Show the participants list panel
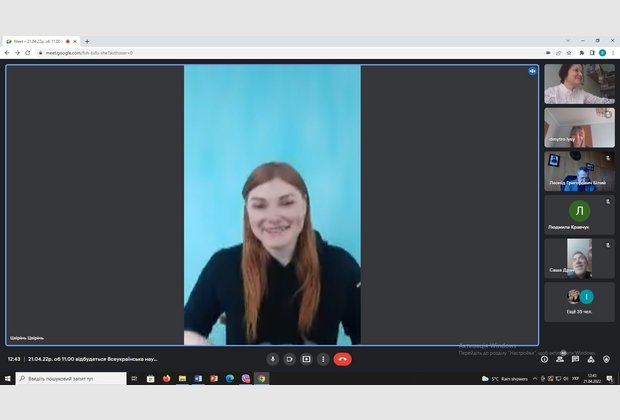 click(560, 359)
